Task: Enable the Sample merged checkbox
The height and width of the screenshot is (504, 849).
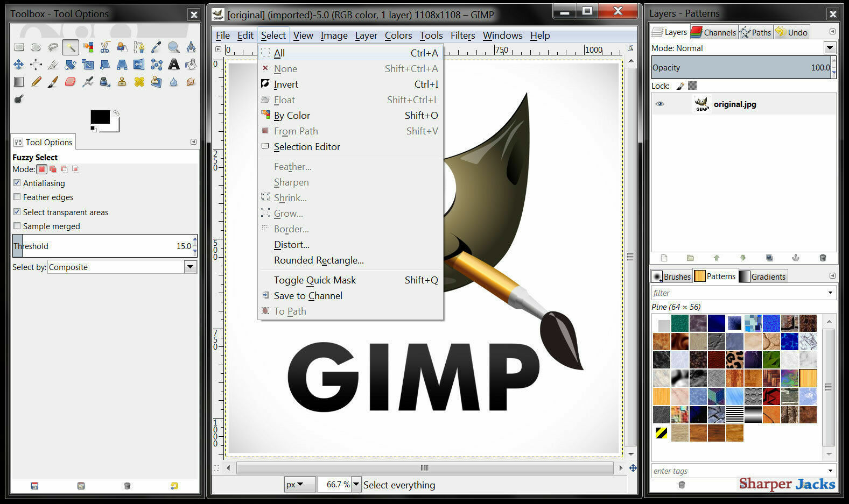Action: tap(17, 226)
